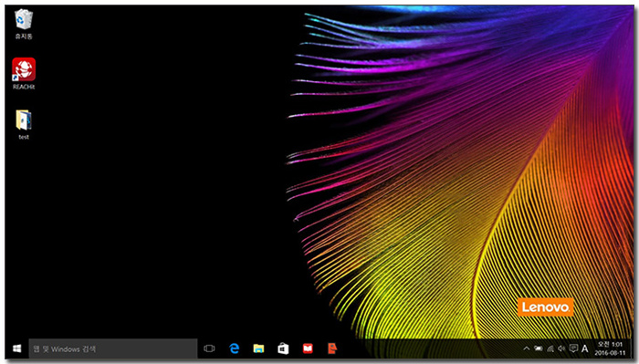The image size is (639, 364).
Task: Open the volume control tray icon
Action: (x=561, y=348)
